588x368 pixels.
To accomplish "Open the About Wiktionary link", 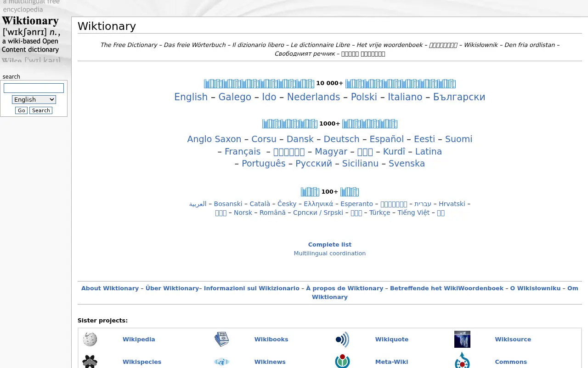I will (x=110, y=288).
